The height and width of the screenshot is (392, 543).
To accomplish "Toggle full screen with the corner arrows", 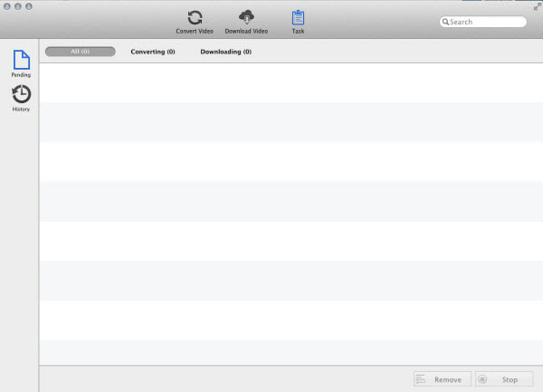I will pyautogui.click(x=537, y=6).
